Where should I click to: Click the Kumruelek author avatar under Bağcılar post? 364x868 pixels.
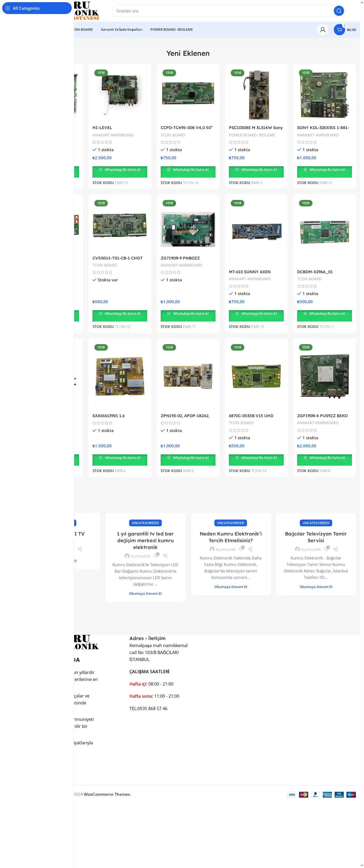click(x=297, y=549)
